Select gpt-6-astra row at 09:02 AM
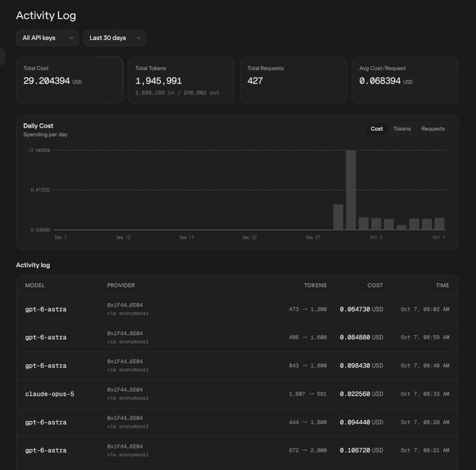 click(x=237, y=309)
